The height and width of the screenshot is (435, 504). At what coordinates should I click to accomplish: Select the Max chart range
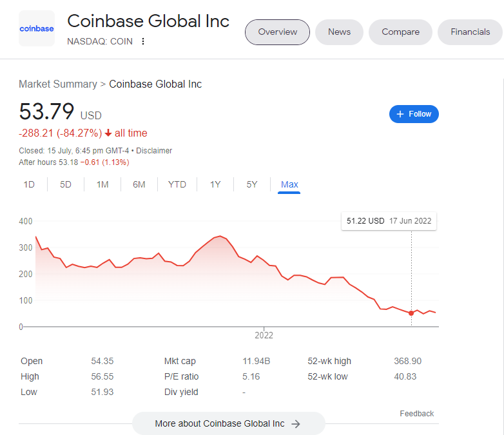point(289,184)
